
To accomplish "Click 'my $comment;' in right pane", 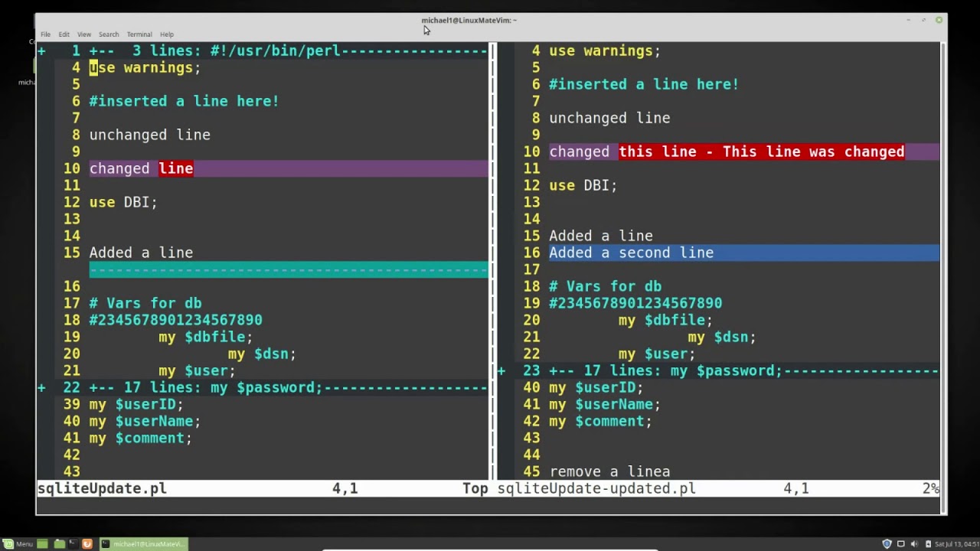I will [601, 422].
